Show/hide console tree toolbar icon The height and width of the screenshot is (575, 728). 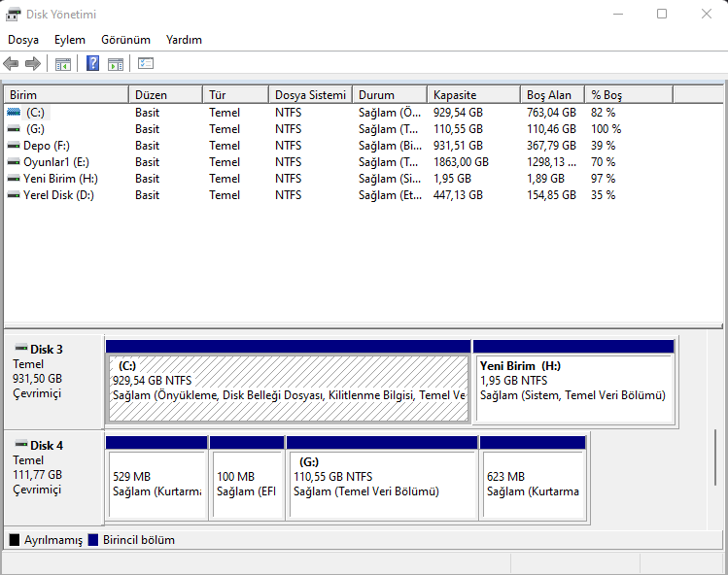point(62,63)
